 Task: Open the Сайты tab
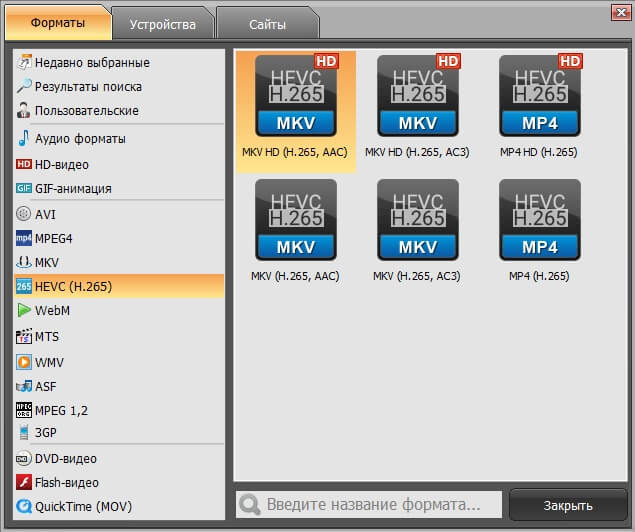(x=267, y=24)
